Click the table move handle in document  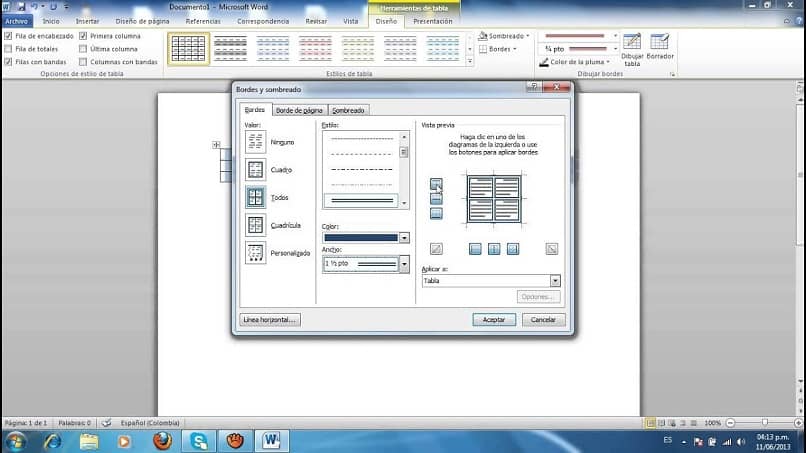click(216, 145)
